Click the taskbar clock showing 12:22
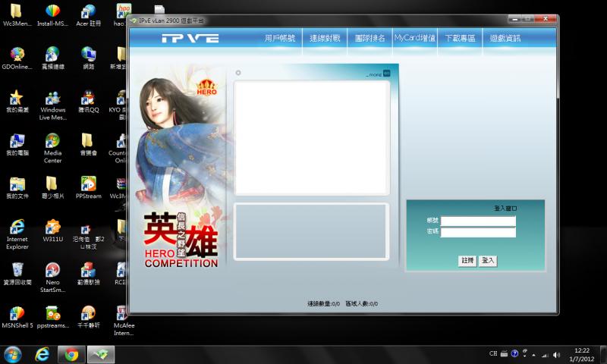607x364 pixels. click(581, 354)
